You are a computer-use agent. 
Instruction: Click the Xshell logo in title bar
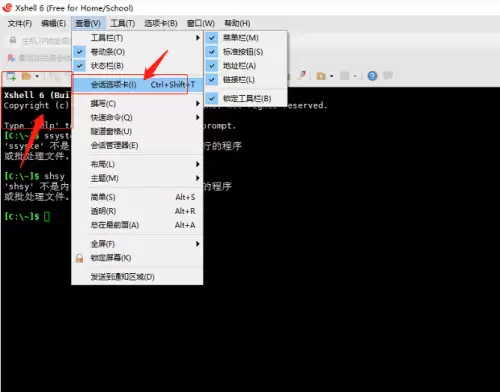coord(7,7)
